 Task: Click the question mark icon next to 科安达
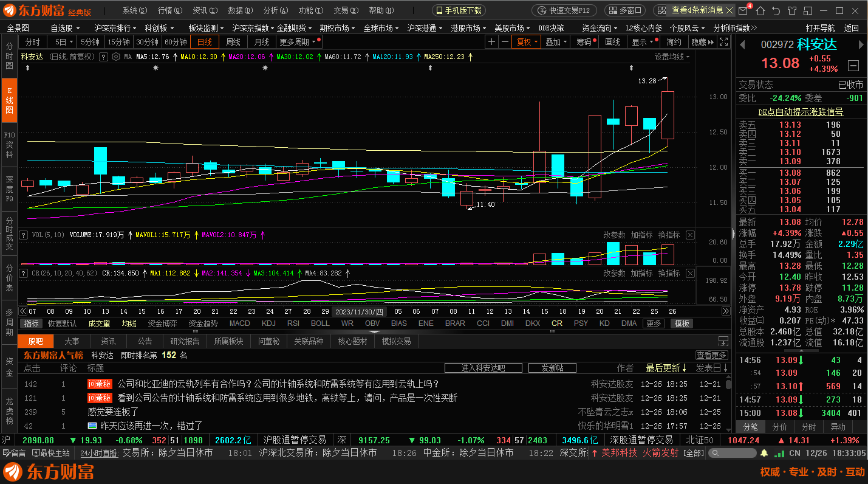coord(103,57)
